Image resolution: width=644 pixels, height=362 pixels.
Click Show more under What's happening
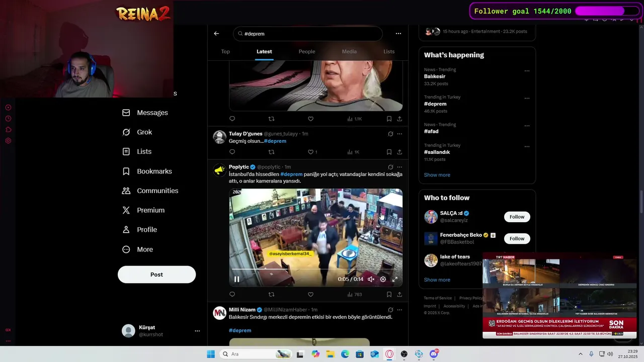[x=437, y=175]
